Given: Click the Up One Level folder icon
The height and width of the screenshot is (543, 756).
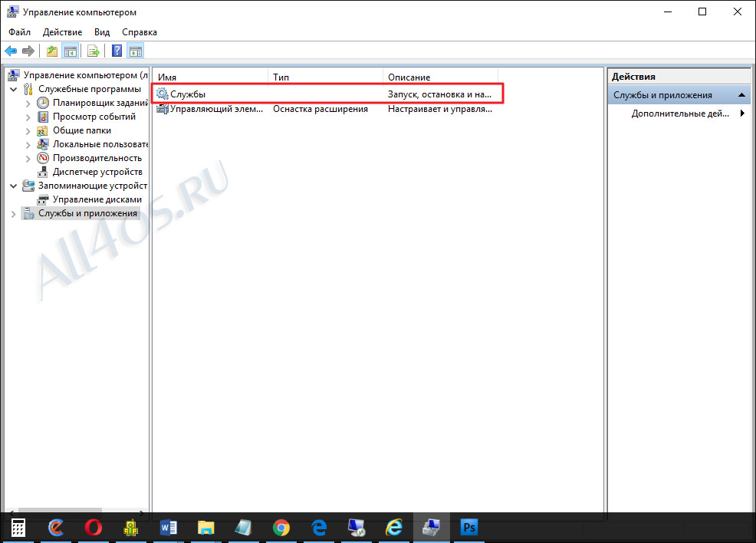Looking at the screenshot, I should (x=51, y=51).
